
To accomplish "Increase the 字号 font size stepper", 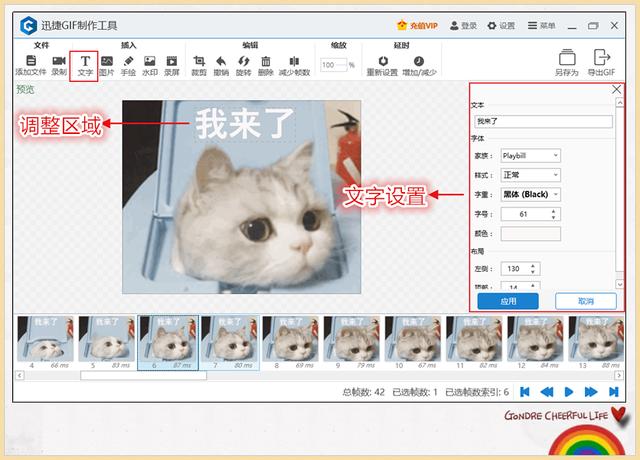I will point(553,211).
